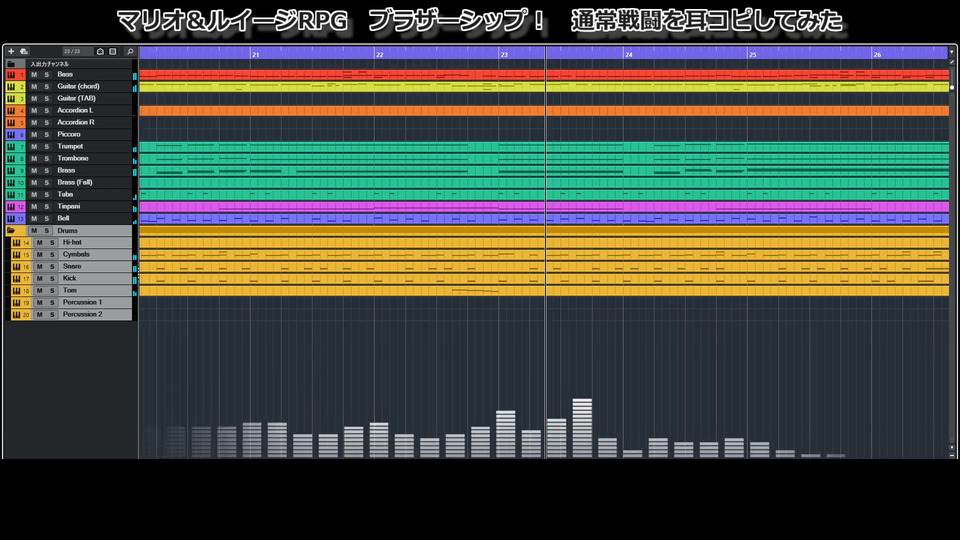Select the Hi-hat track name
This screenshot has width=960, height=540.
72,242
